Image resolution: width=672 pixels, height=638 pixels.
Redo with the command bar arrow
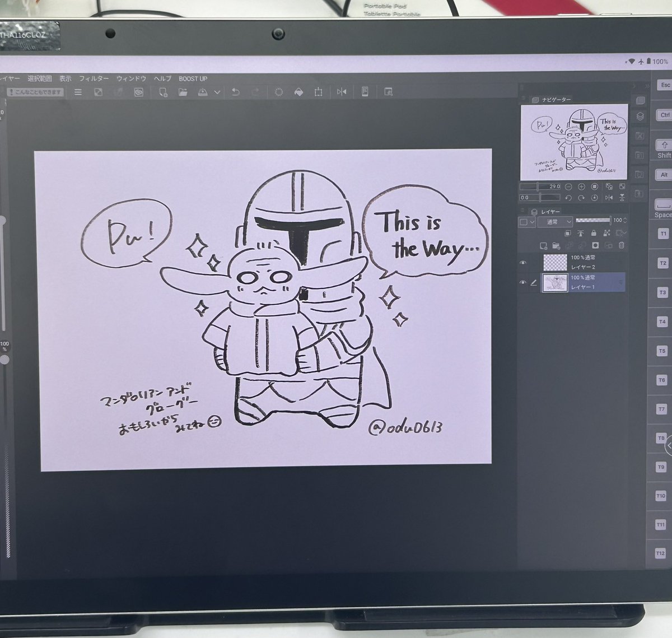[x=255, y=92]
